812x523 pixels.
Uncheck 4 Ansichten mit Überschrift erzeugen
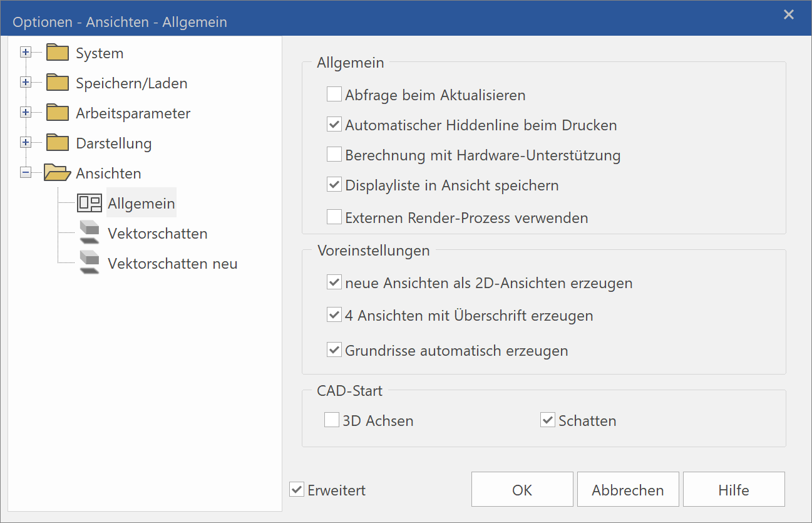click(x=334, y=315)
